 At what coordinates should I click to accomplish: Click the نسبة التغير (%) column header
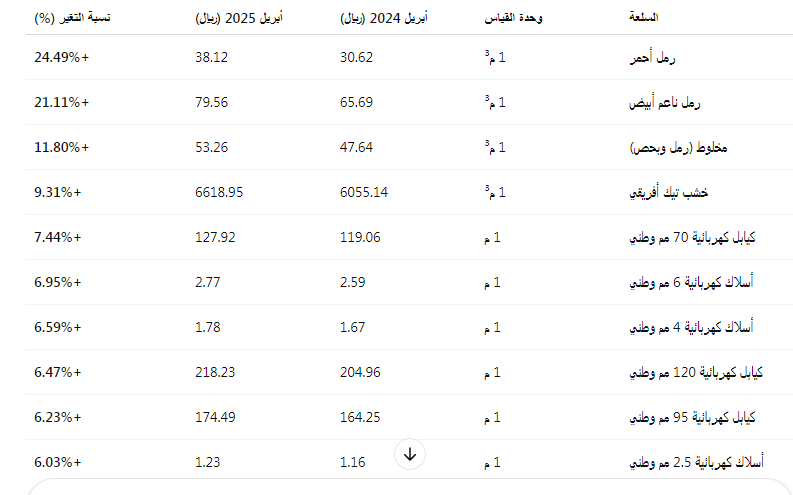72,18
